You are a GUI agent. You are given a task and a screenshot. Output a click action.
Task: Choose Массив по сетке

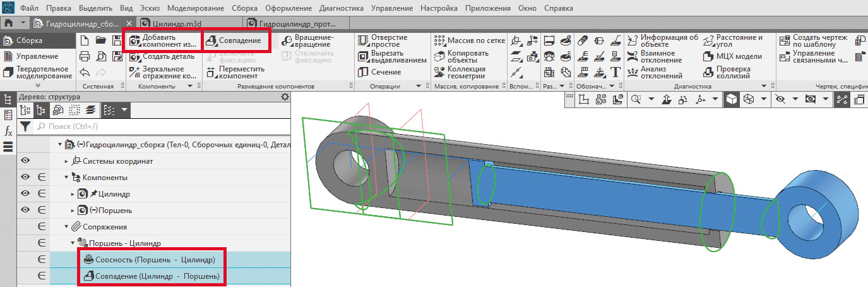click(x=470, y=40)
